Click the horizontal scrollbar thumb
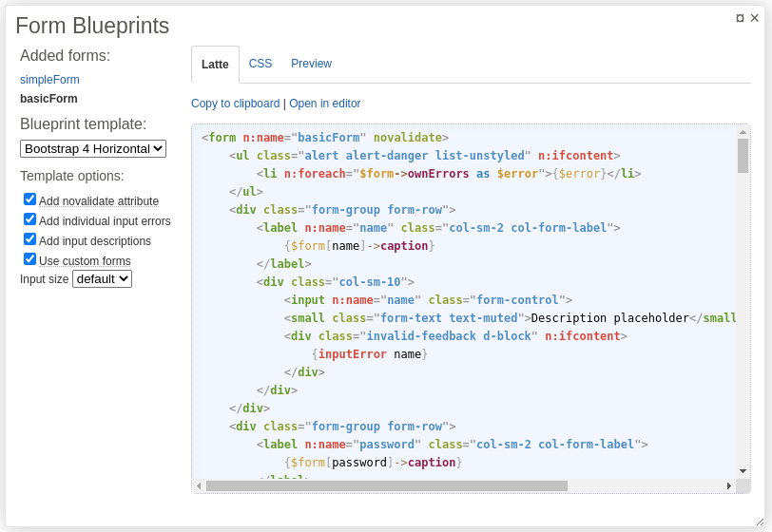 pyautogui.click(x=386, y=485)
